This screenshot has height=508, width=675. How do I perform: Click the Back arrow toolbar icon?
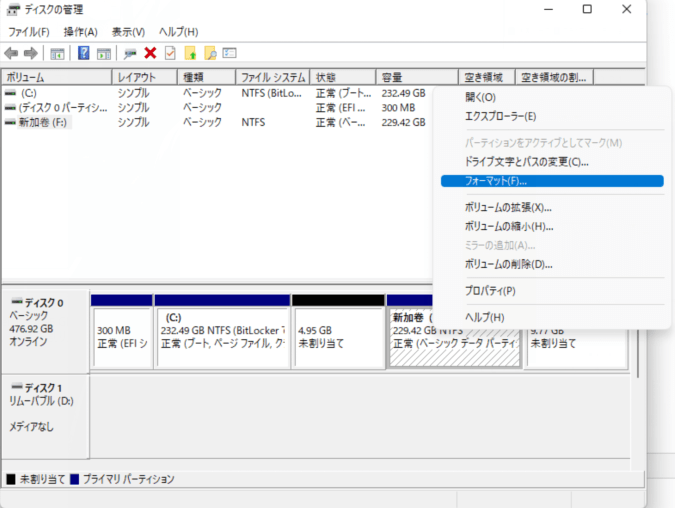pos(11,53)
